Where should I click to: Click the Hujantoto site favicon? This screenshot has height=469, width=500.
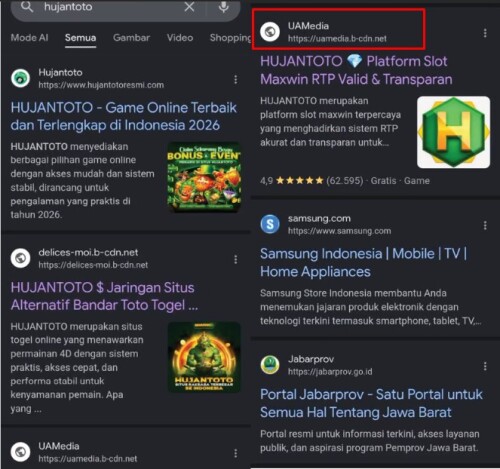pyautogui.click(x=20, y=78)
